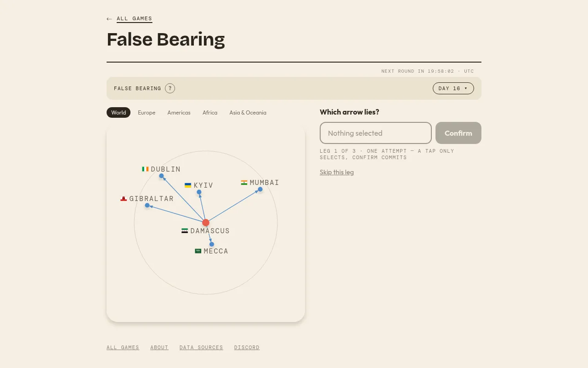Open the Day 16 dropdown
588x368 pixels.
(453, 88)
